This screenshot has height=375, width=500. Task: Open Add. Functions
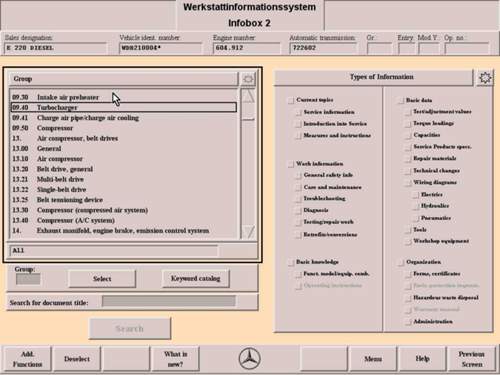click(x=27, y=359)
